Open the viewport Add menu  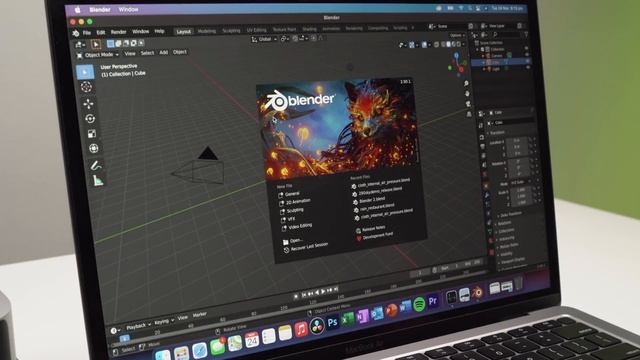coord(164,52)
